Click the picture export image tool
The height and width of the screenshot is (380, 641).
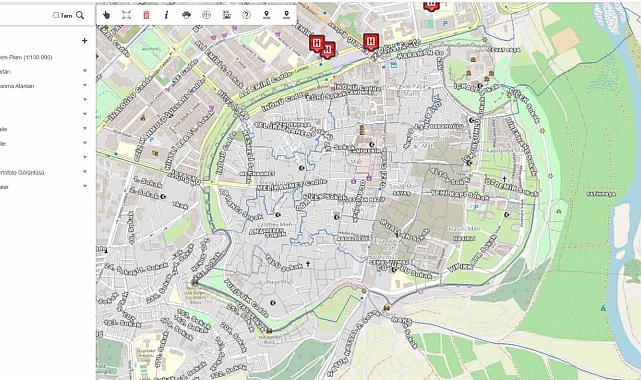(226, 15)
